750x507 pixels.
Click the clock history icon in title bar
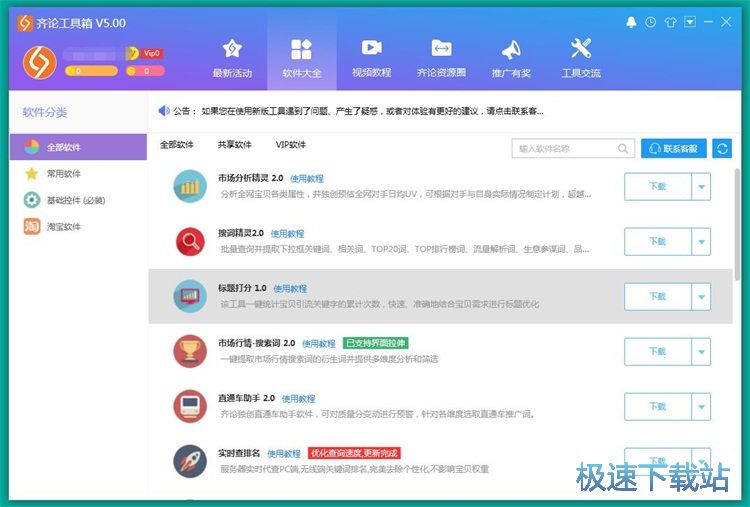651,22
